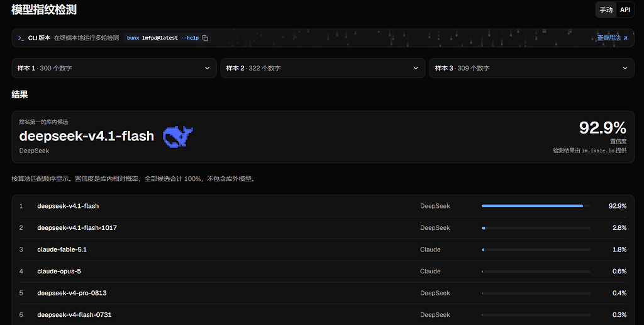The height and width of the screenshot is (325, 644).
Task: Select the claude-fable-5.1 row
Action: 323,249
